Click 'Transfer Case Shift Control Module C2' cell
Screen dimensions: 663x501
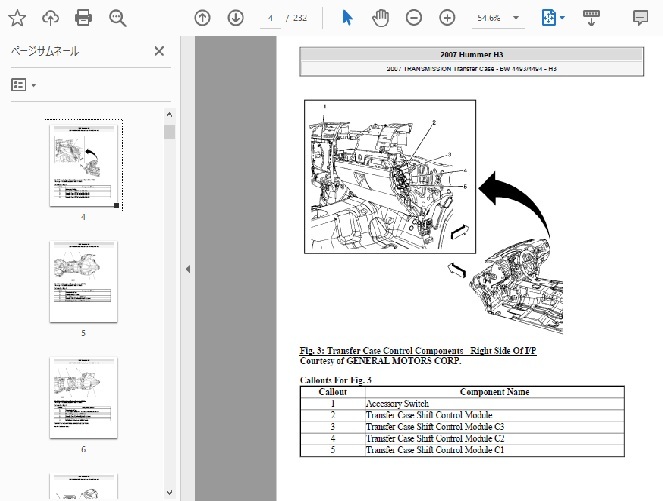click(495, 438)
